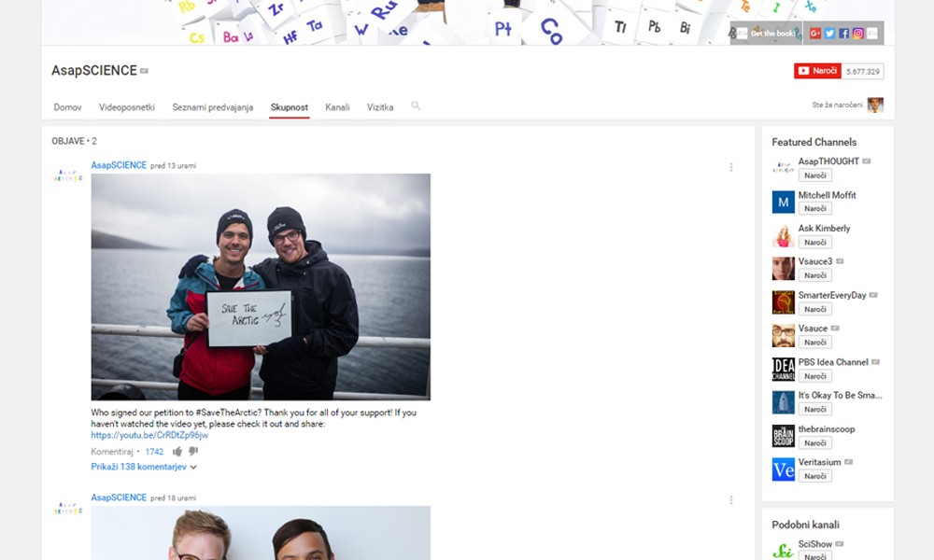Click the pred 18 urami timestamp
This screenshot has height=560, width=934.
(174, 497)
